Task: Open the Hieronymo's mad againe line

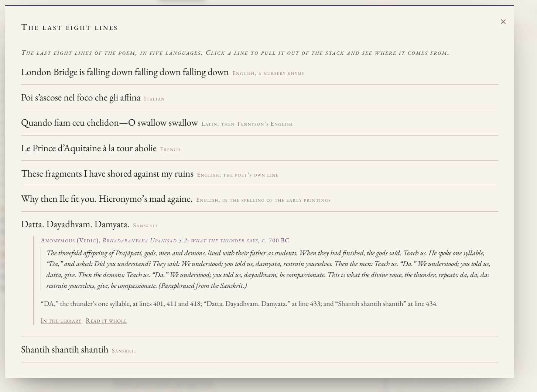Action: pyautogui.click(x=259, y=199)
